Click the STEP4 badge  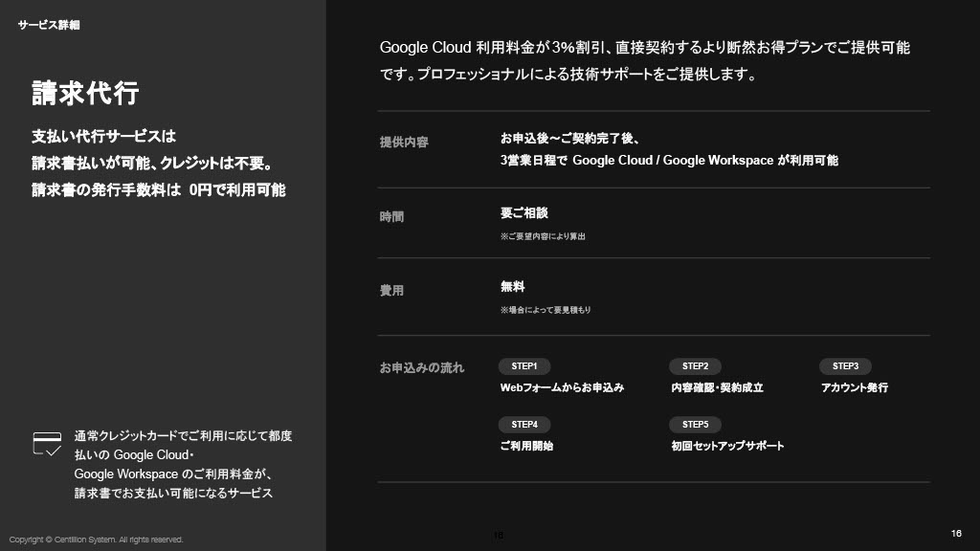(x=524, y=425)
